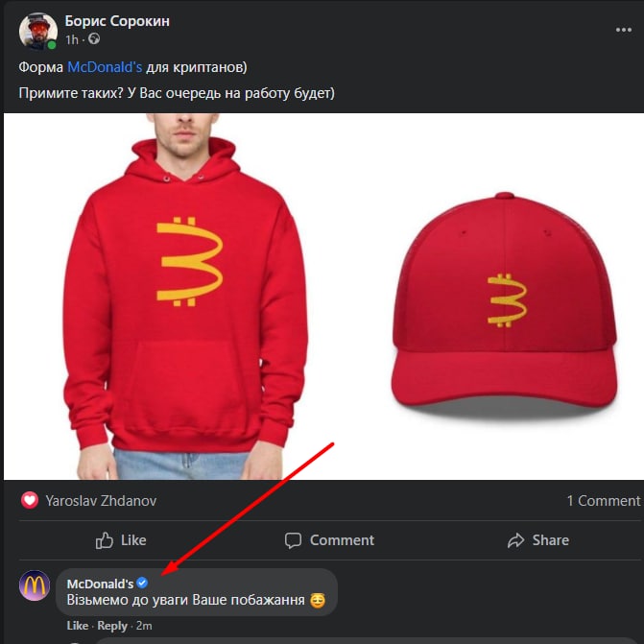644x644 pixels.
Task: Click the McDonald's commenter name
Action: (100, 584)
